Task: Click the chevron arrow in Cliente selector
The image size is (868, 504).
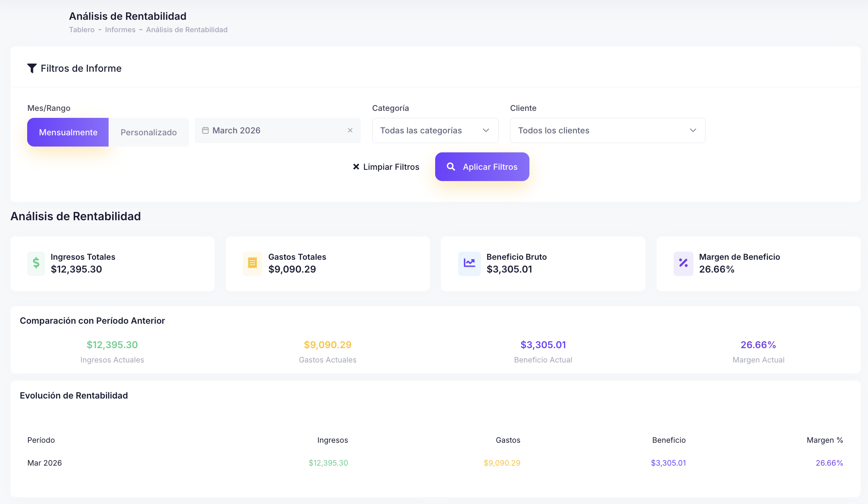Action: pyautogui.click(x=693, y=131)
